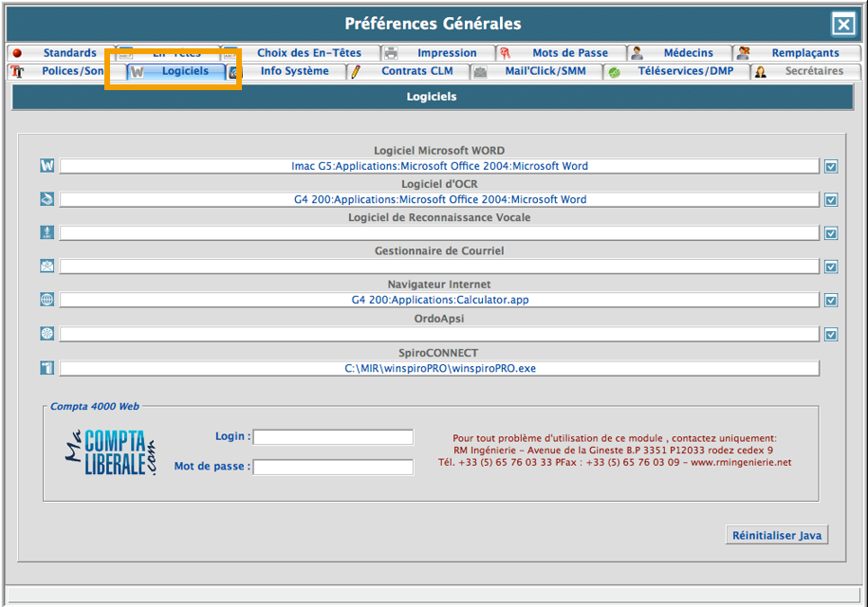Click the OrdoApsi row icon

pos(47,334)
